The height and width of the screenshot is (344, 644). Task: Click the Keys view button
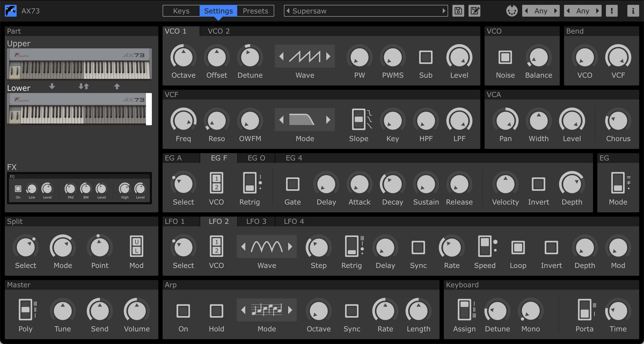coord(181,11)
